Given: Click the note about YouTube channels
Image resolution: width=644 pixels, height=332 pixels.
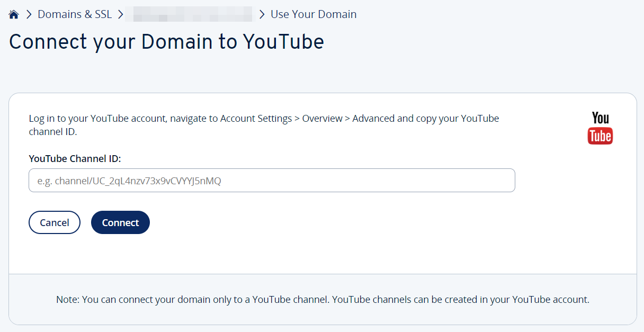Looking at the screenshot, I should click(x=323, y=300).
